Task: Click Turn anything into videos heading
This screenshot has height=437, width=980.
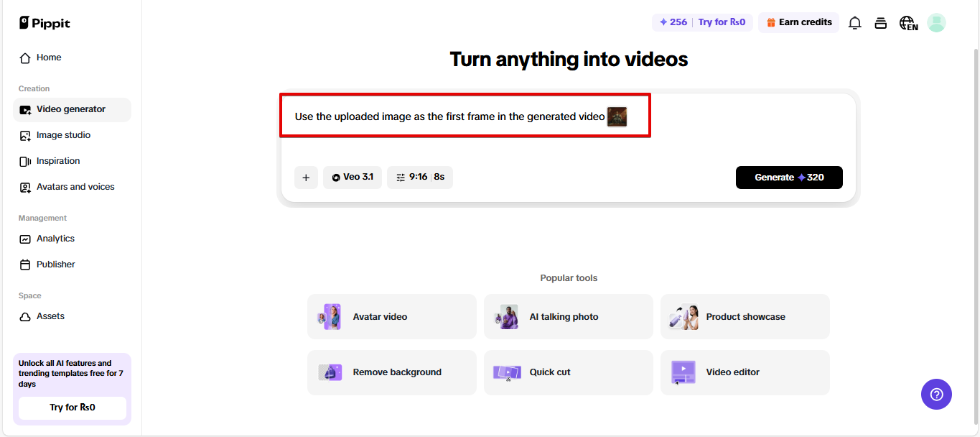Action: pos(569,60)
